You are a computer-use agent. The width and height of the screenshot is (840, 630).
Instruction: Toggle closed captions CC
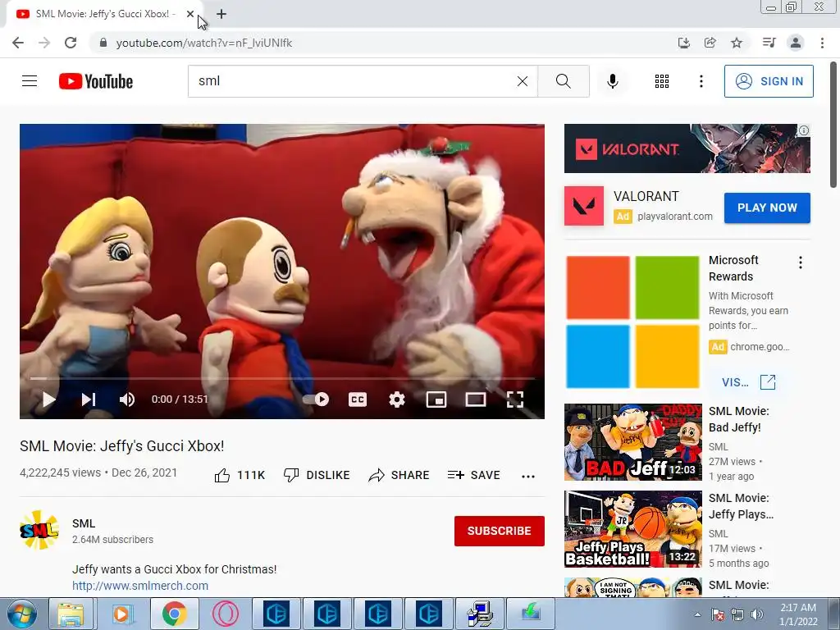pyautogui.click(x=358, y=399)
